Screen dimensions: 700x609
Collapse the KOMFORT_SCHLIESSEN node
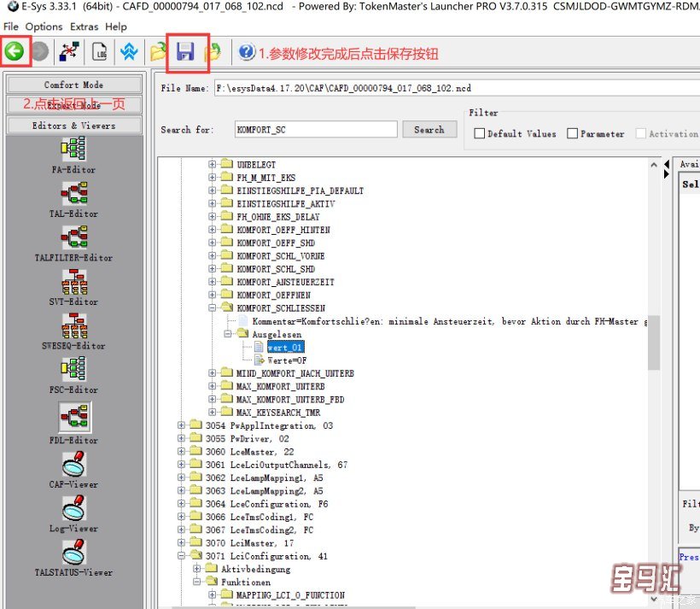[x=212, y=307]
